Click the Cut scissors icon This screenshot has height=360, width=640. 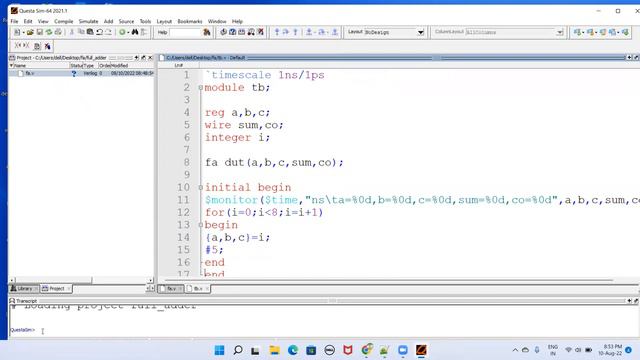coord(72,32)
